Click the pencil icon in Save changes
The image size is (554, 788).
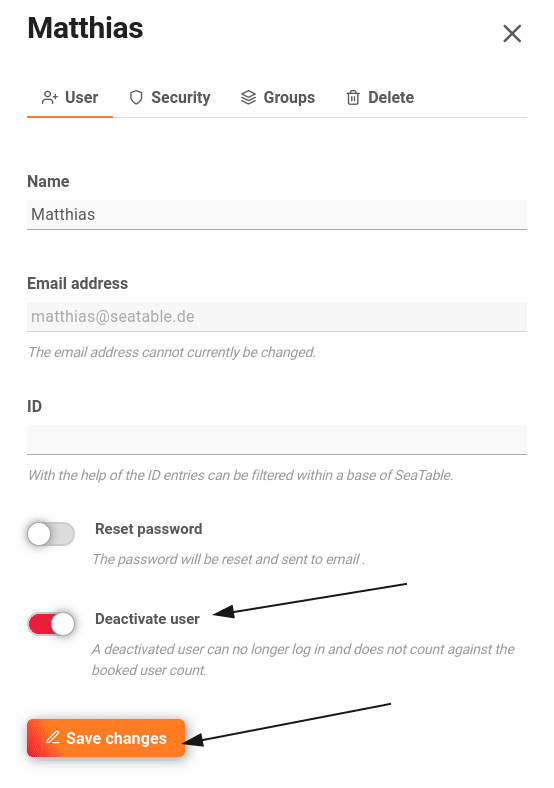[x=53, y=737]
